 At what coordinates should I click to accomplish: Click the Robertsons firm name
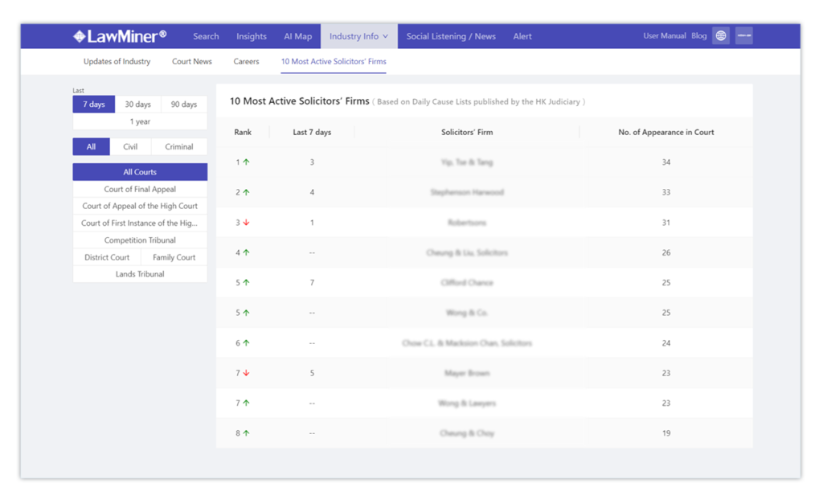(x=467, y=223)
